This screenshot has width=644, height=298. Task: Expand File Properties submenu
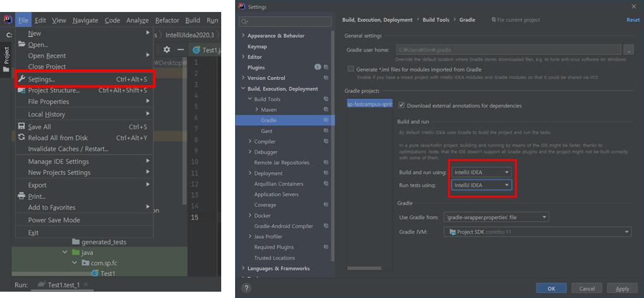pos(84,102)
